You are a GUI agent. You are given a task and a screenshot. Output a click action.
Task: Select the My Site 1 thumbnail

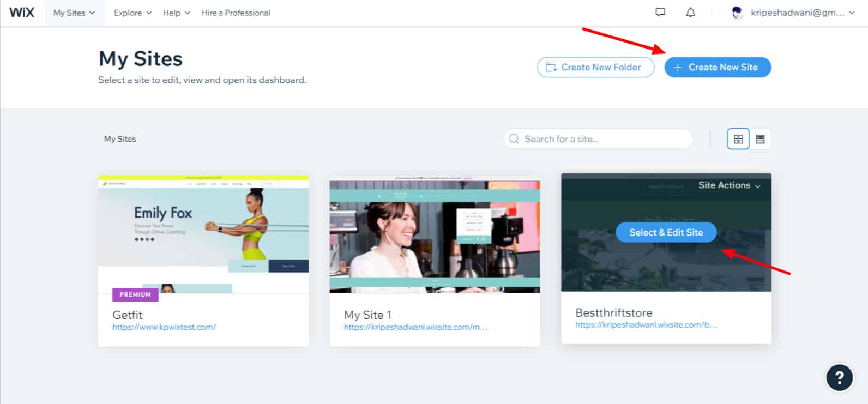point(435,236)
